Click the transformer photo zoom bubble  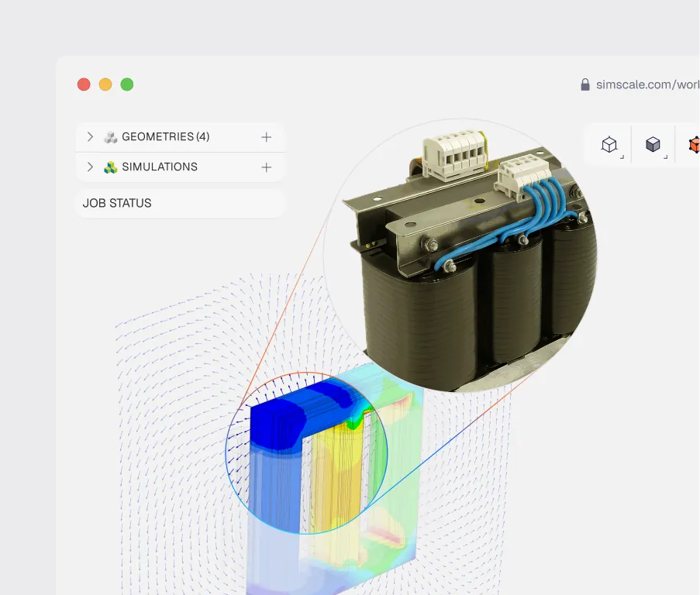[460, 256]
